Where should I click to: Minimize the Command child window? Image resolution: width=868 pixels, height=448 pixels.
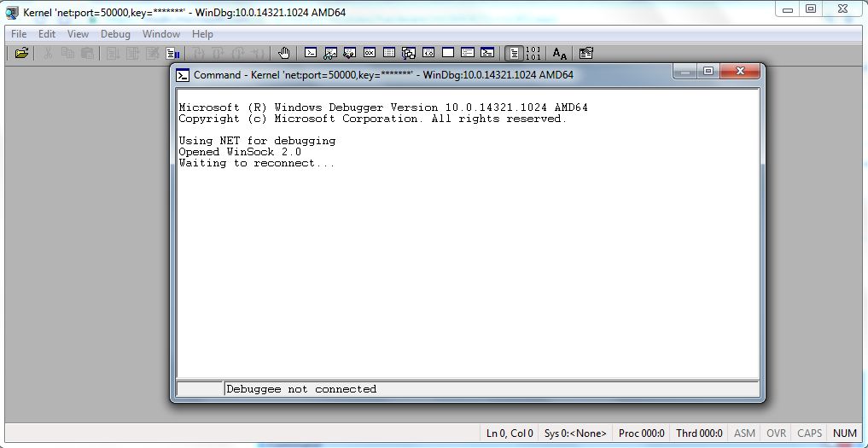(x=686, y=72)
